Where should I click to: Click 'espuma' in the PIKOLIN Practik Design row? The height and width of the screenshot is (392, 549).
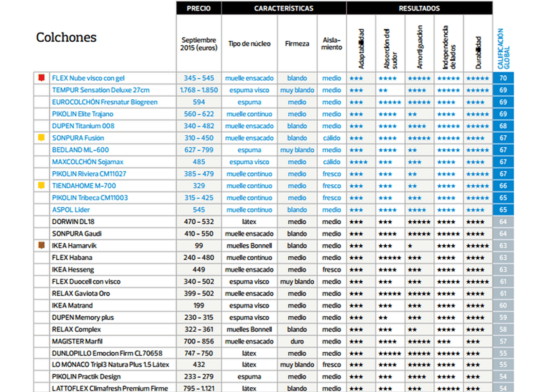(249, 377)
